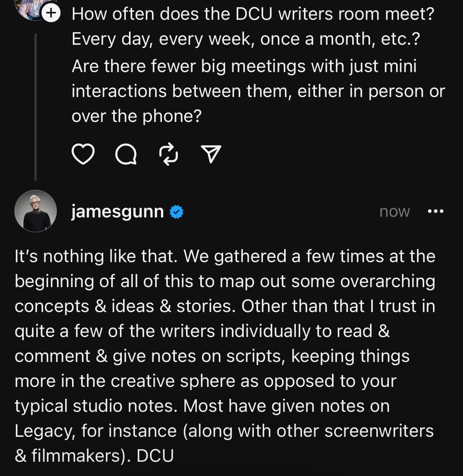Visit the jamesgunn username link
463x476 pixels.
point(117,212)
